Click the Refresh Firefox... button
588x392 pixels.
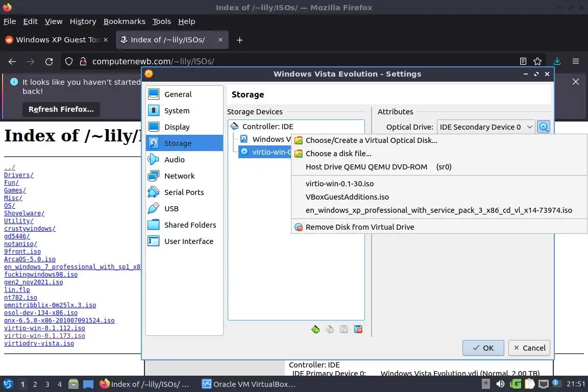click(x=61, y=109)
